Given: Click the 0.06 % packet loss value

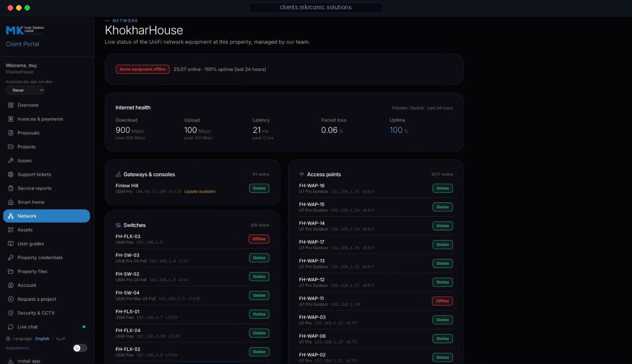Looking at the screenshot, I should (332, 130).
